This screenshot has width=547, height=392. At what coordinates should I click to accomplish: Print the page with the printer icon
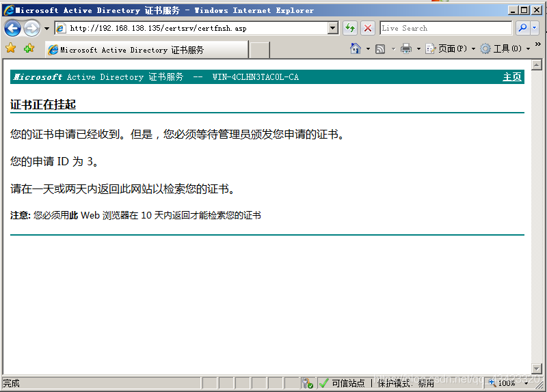coord(405,48)
